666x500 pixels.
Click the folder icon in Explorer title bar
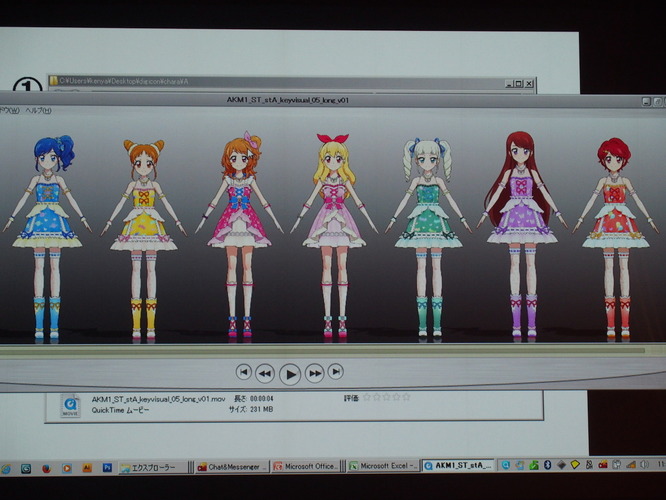(x=53, y=81)
